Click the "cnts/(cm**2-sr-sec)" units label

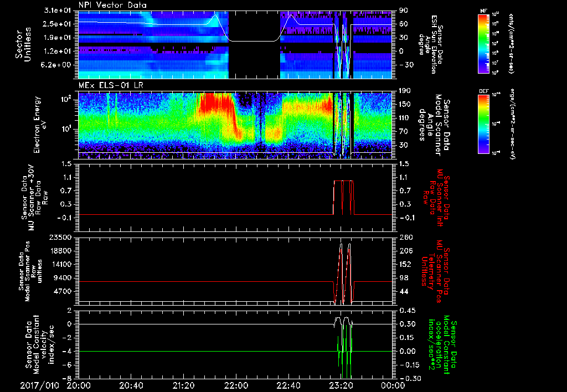point(511,43)
